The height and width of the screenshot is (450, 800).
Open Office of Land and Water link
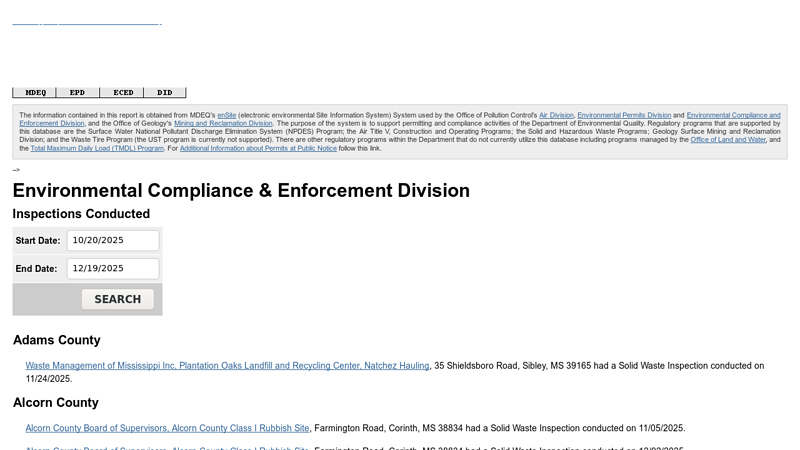pos(728,140)
